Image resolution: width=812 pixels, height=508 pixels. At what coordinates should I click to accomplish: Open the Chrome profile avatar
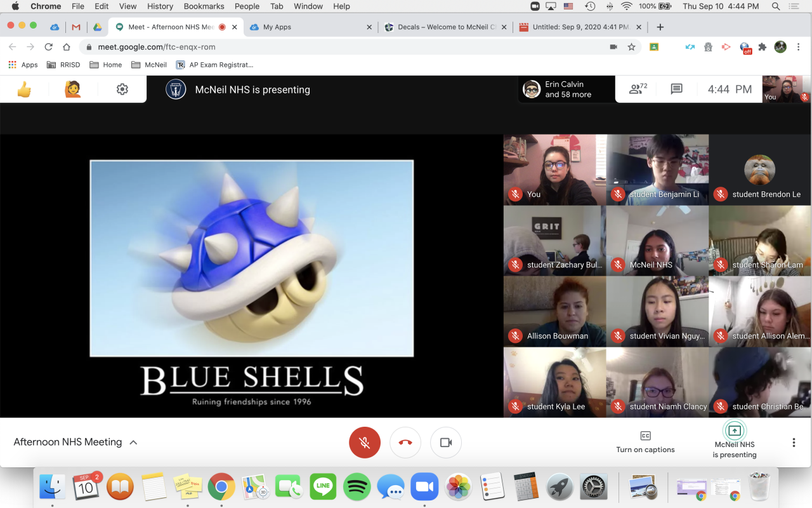[780, 47]
